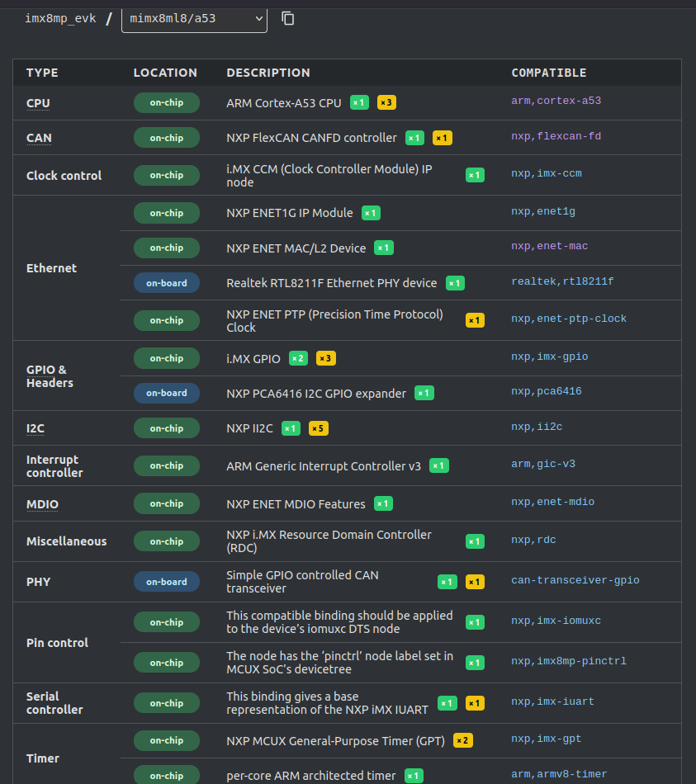Click 'ARM Cortex-A53 CPU' description text

(x=284, y=103)
